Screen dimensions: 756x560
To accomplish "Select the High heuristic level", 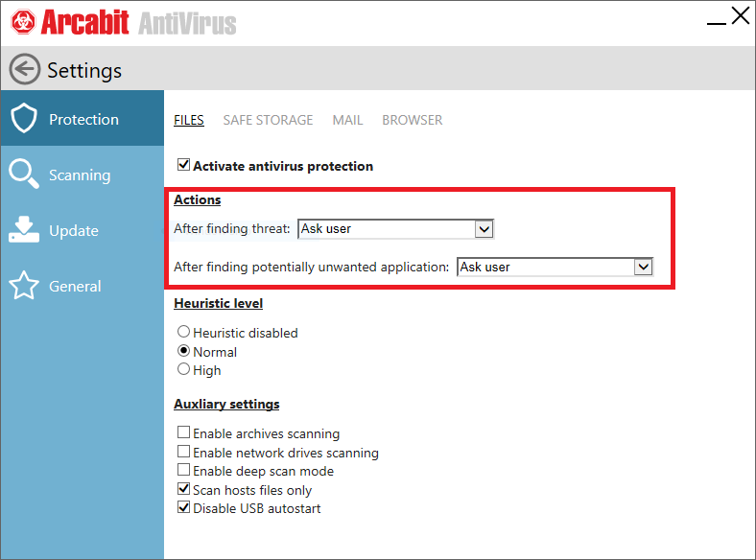I will 183,369.
